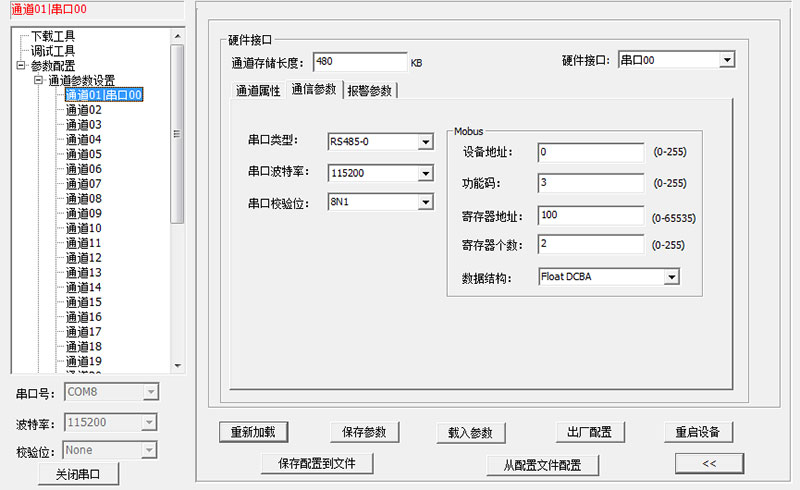Click the 通道存储长度 input field
This screenshot has height=490, width=800.
[x=360, y=62]
